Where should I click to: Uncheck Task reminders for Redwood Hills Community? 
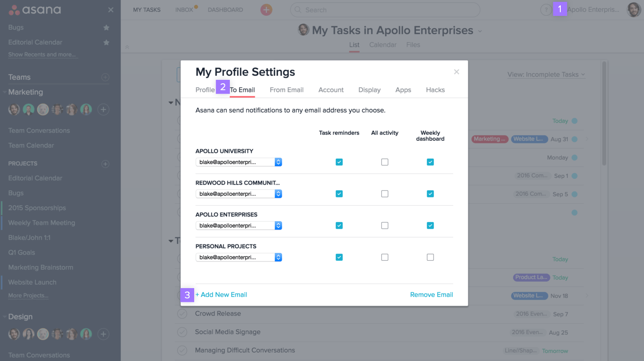(339, 194)
